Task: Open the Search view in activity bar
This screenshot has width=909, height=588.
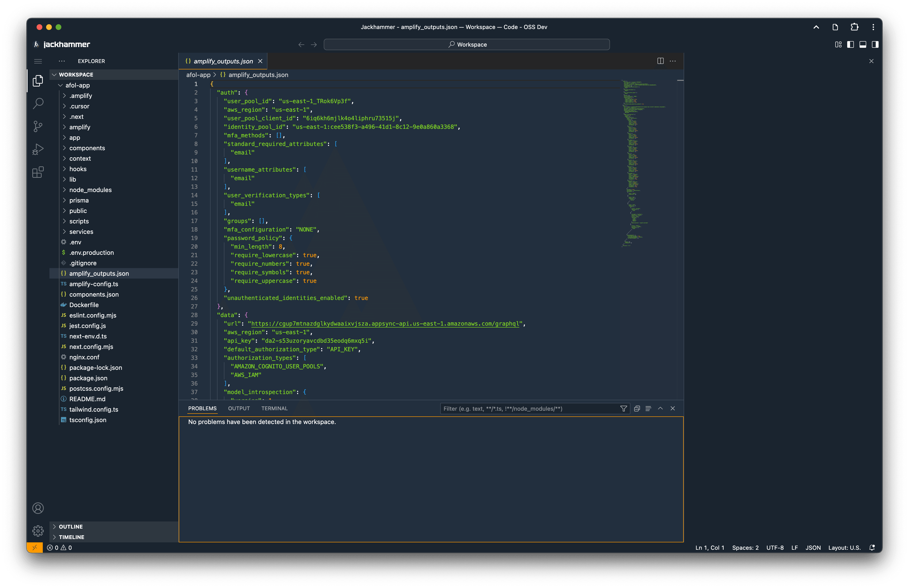Action: click(x=38, y=103)
